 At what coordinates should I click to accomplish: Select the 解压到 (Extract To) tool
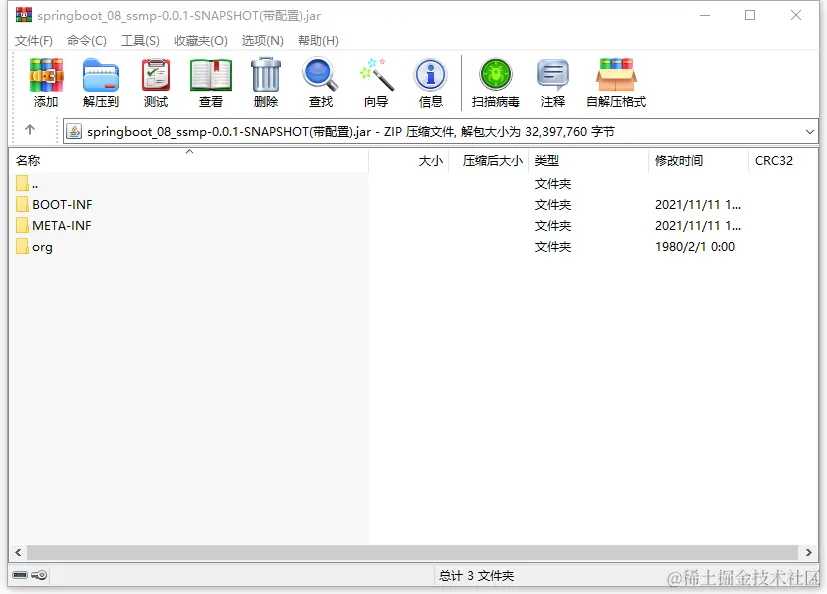(100, 82)
